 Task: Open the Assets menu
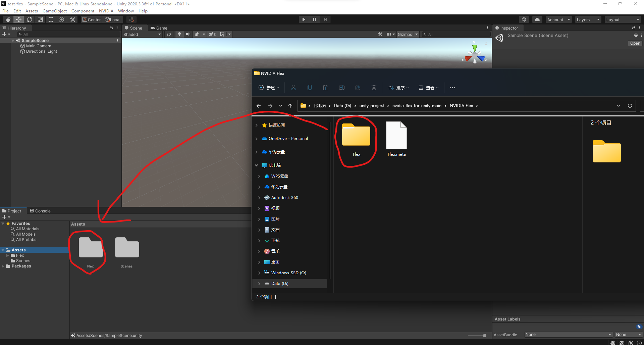click(32, 11)
